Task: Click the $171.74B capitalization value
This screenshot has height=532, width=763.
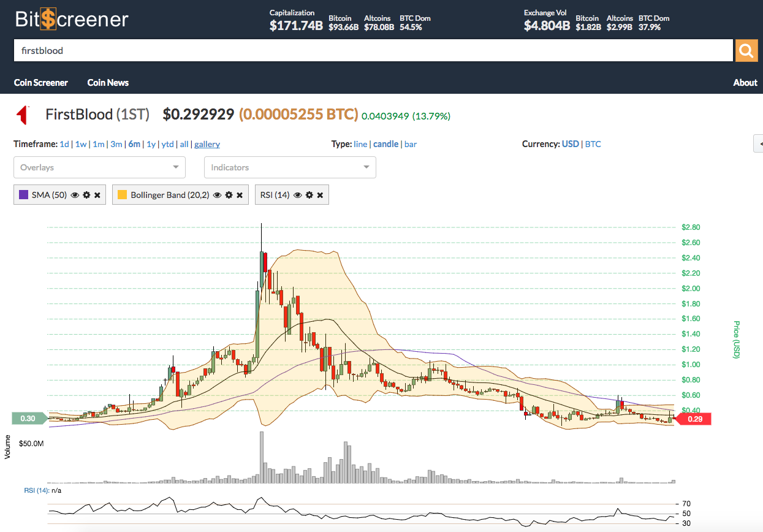Action: click(296, 26)
